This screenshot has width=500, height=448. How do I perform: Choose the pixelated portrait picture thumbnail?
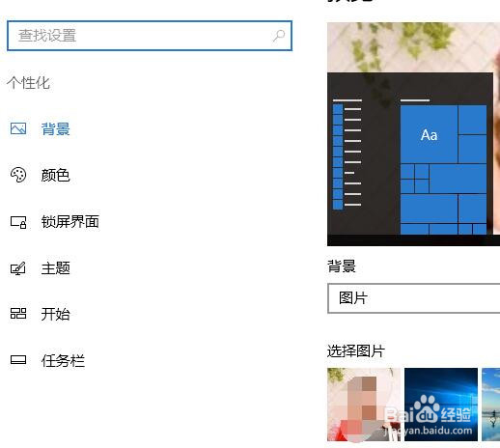[x=364, y=405]
